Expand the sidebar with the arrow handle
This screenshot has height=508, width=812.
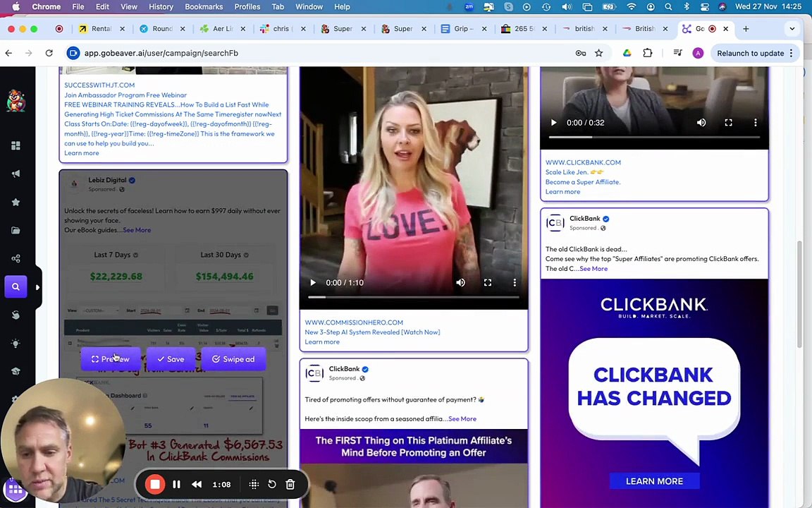click(x=37, y=287)
